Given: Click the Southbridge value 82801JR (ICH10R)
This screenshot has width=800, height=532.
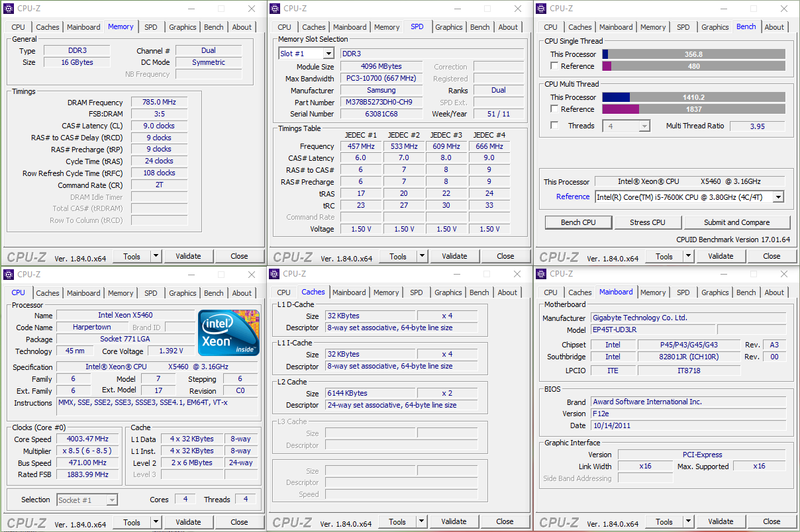Looking at the screenshot, I should (x=689, y=357).
